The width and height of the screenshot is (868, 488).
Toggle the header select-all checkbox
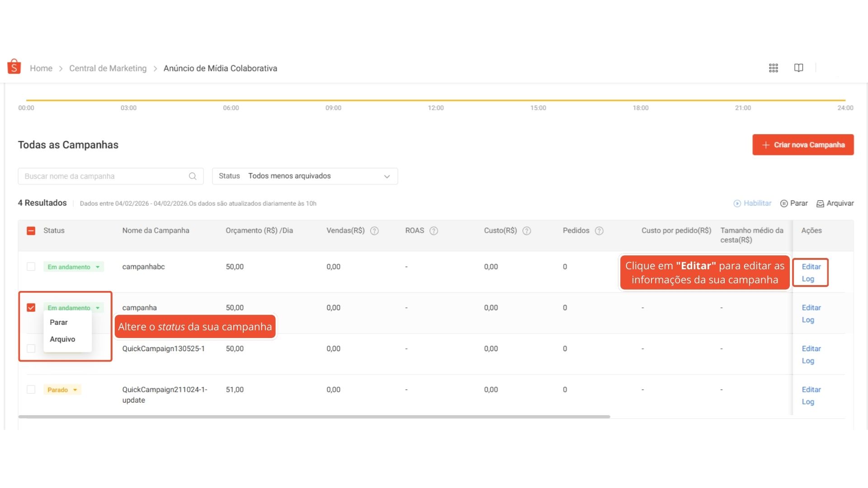click(31, 231)
